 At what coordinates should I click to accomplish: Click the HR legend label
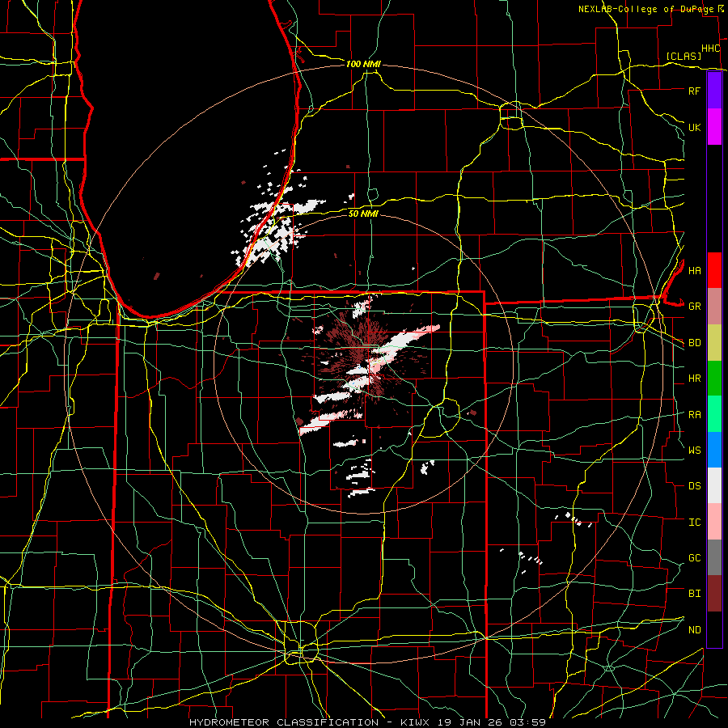pyautogui.click(x=694, y=379)
